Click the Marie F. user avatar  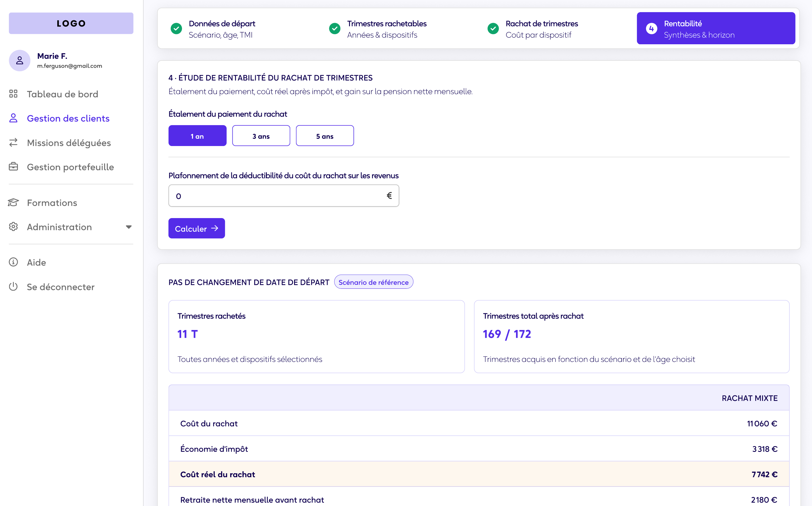(x=20, y=61)
